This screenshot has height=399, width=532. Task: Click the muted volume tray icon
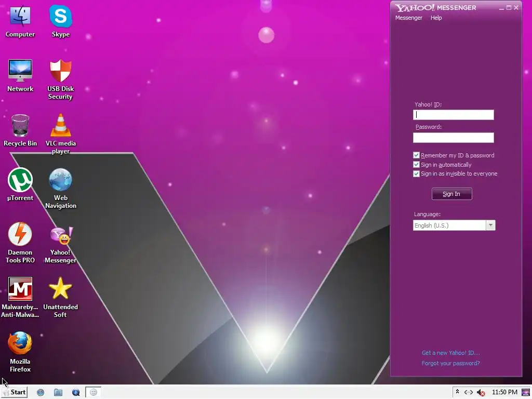coord(481,393)
